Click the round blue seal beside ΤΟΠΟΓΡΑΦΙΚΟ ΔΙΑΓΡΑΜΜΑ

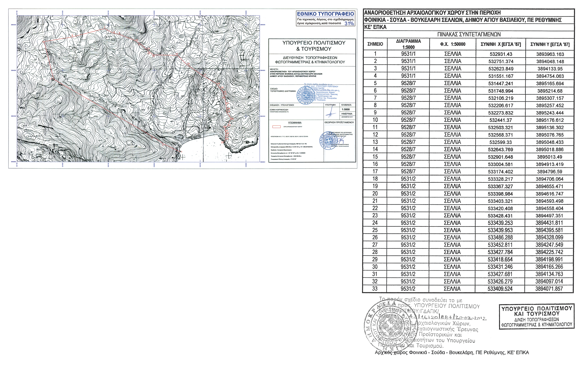[x=306, y=95]
